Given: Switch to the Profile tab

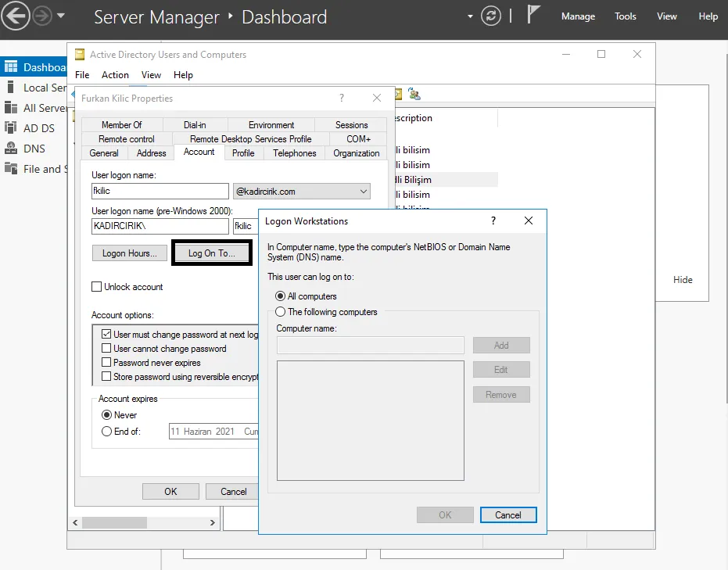Looking at the screenshot, I should pyautogui.click(x=243, y=153).
